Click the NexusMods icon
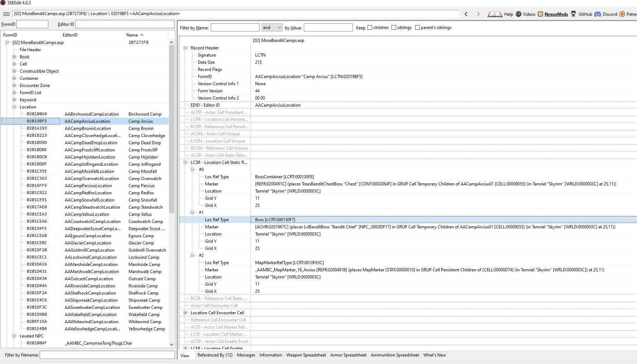Viewport: 637px width, 364px height. point(540,14)
